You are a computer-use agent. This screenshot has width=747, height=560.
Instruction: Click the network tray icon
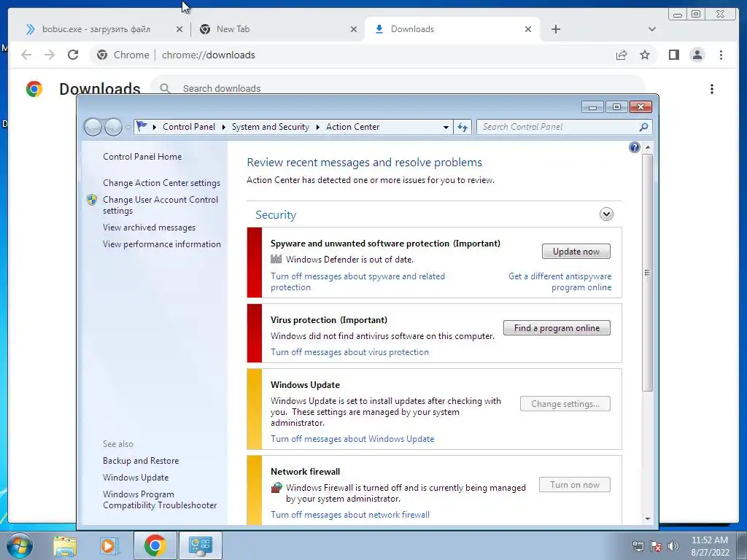pyautogui.click(x=638, y=546)
